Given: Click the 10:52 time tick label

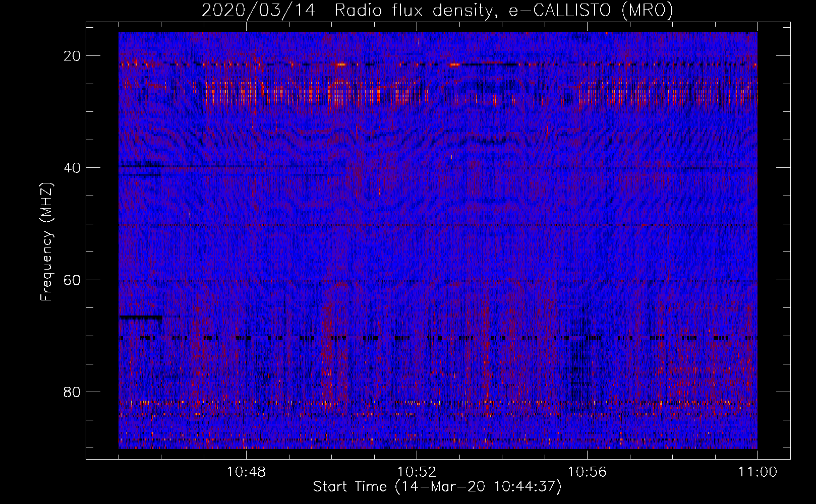Looking at the screenshot, I should pyautogui.click(x=417, y=472).
